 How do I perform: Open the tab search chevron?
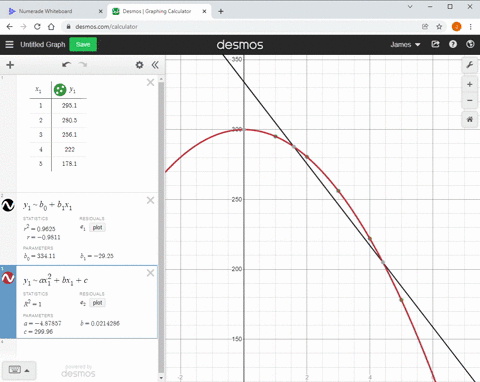pos(410,6)
